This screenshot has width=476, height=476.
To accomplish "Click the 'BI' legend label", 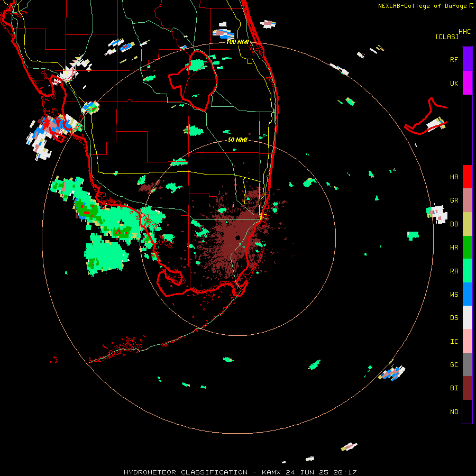I will click(x=454, y=388).
